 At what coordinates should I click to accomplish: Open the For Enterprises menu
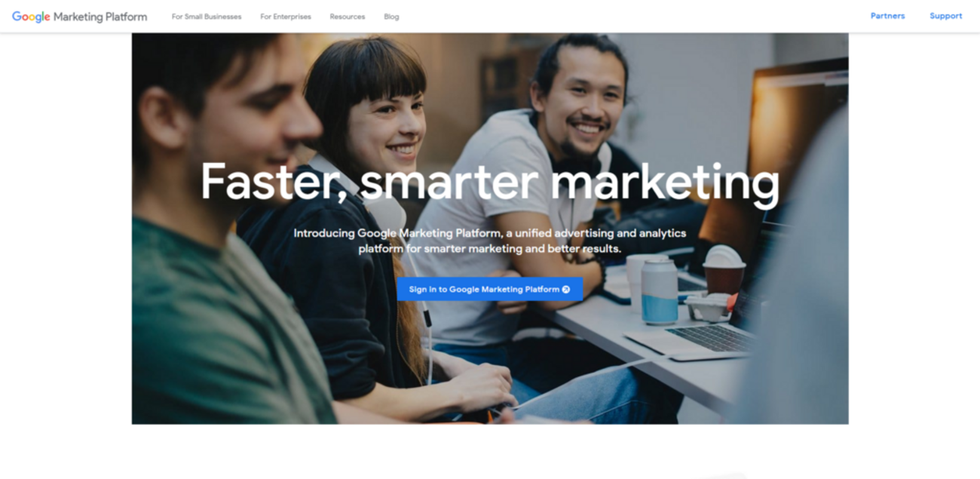click(286, 17)
